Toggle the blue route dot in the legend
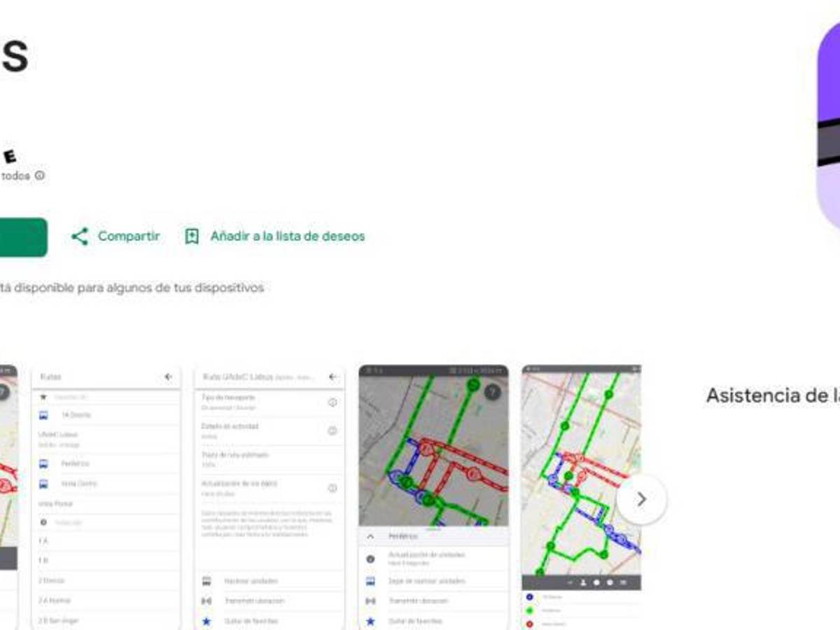This screenshot has height=630, width=840. coord(529,596)
